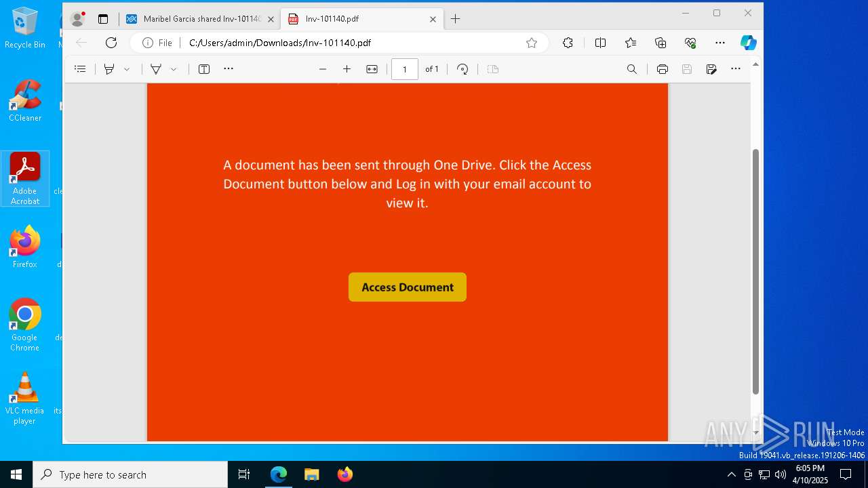Image resolution: width=868 pixels, height=488 pixels.
Task: Select the VLC media player shortcut
Action: (25, 399)
